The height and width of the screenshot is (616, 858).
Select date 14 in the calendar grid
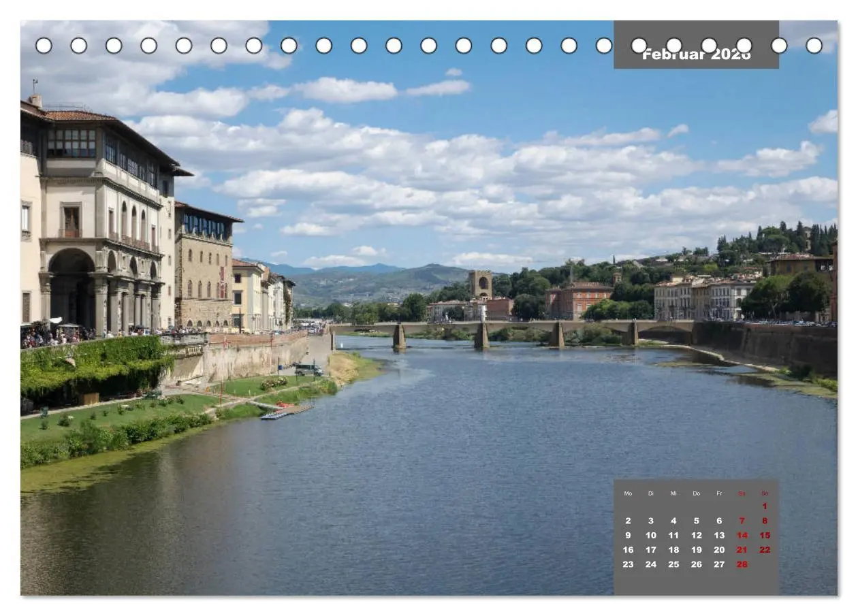(742, 535)
